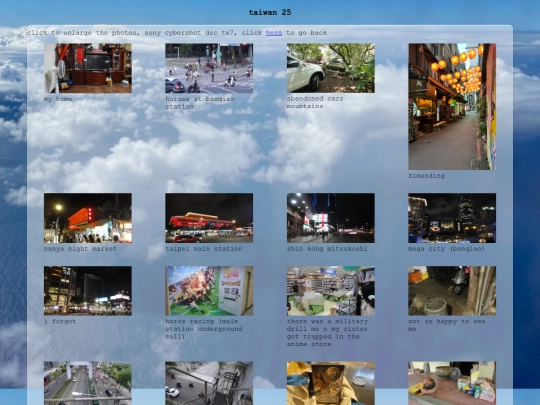Open the photo of snacks and bowls on a table
Screen dimensions: 540x405
click(x=452, y=383)
